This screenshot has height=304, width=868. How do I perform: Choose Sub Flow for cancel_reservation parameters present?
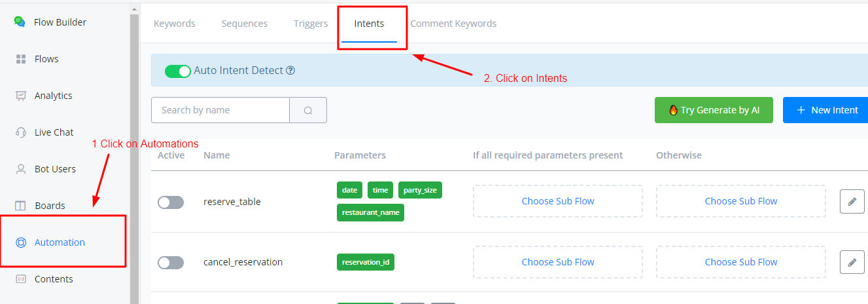[x=557, y=262]
